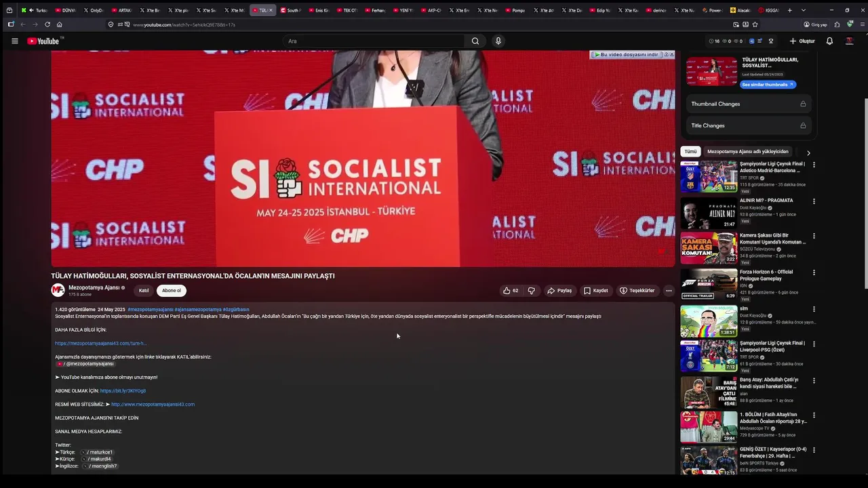The width and height of the screenshot is (868, 488).
Task: Open mezopotamyaajansi43.com/tum-h link
Action: pyautogui.click(x=100, y=344)
